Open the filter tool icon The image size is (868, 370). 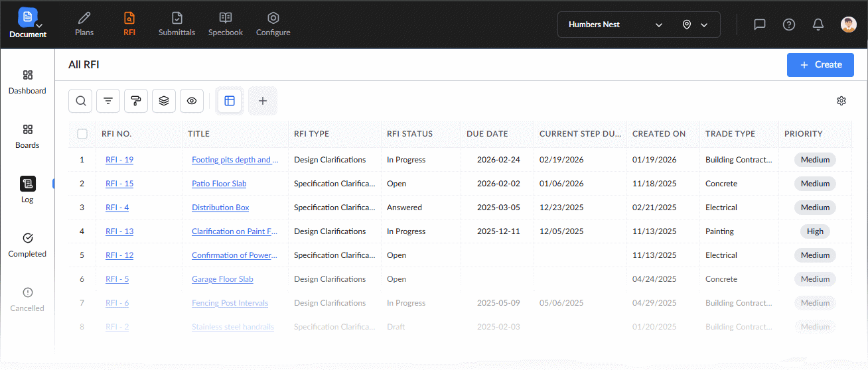108,101
